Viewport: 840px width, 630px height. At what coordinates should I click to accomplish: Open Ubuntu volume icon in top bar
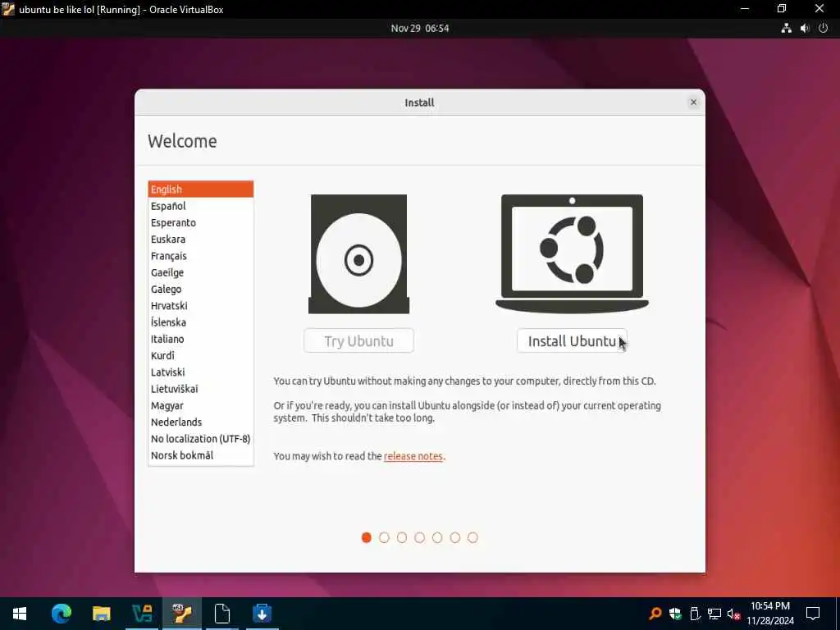click(805, 29)
